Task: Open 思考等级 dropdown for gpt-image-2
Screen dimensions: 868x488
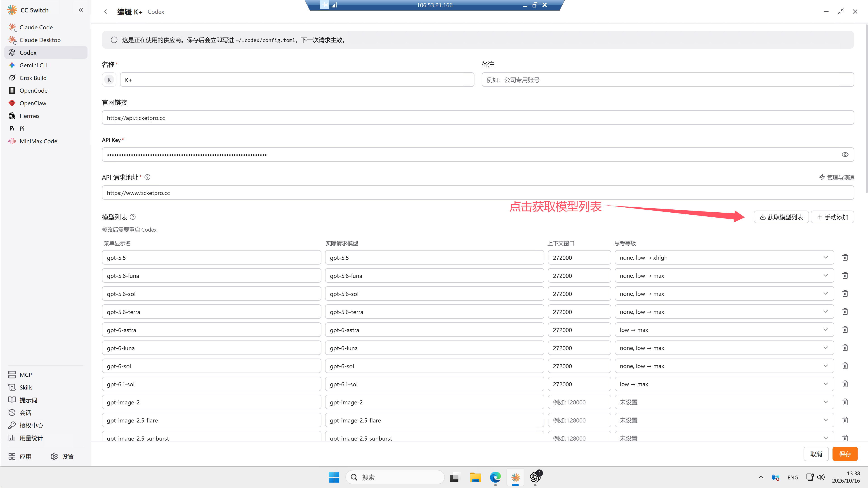Action: pos(724,402)
